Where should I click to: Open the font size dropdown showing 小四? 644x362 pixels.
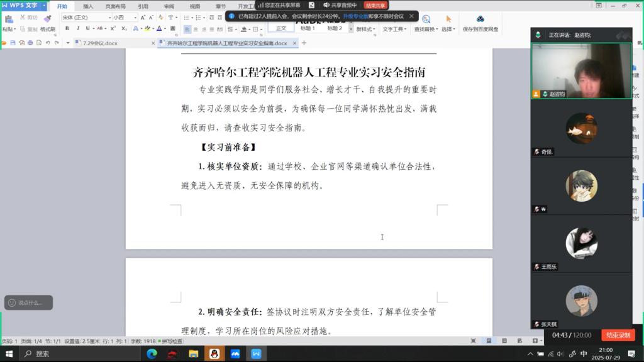click(x=125, y=18)
